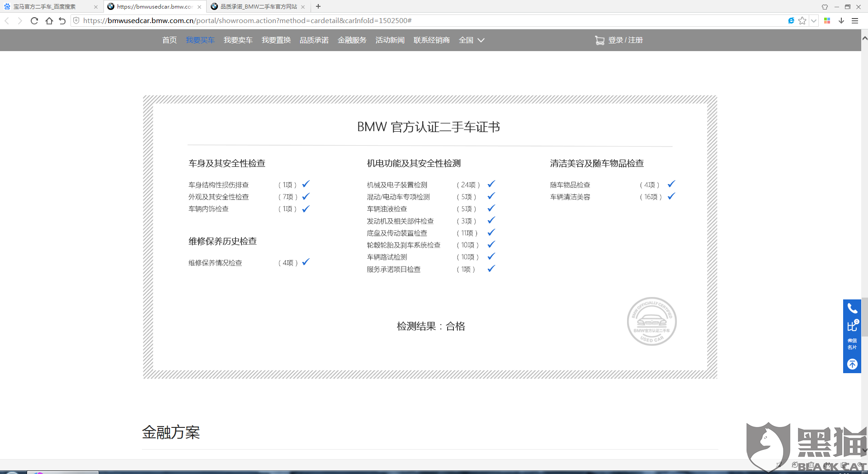Click the '外观及其安全性检查' row text
The width and height of the screenshot is (868, 474).
pyautogui.click(x=219, y=197)
